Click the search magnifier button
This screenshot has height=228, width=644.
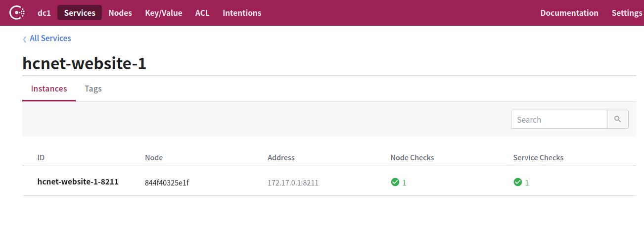pos(617,119)
